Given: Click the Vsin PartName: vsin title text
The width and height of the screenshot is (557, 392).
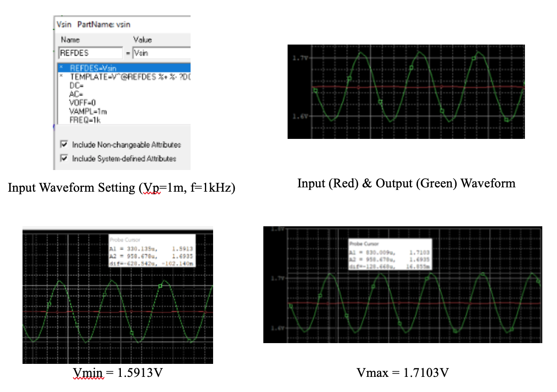Looking at the screenshot, I should click(94, 25).
